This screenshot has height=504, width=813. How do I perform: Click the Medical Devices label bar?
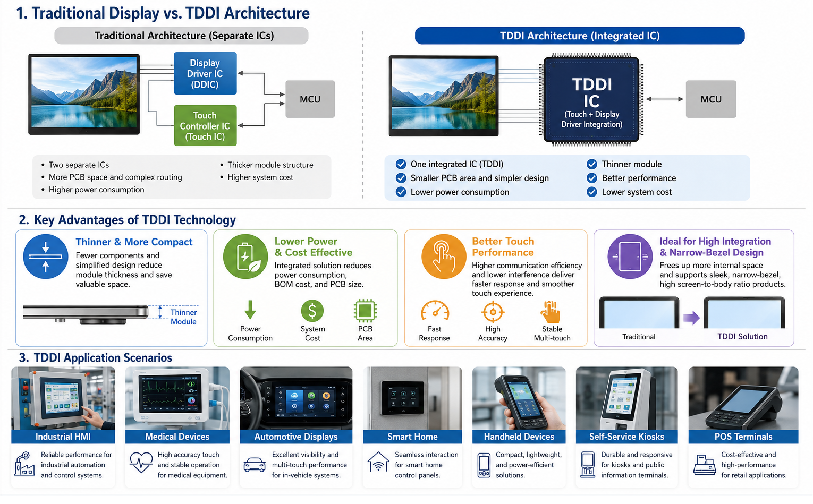tap(177, 437)
